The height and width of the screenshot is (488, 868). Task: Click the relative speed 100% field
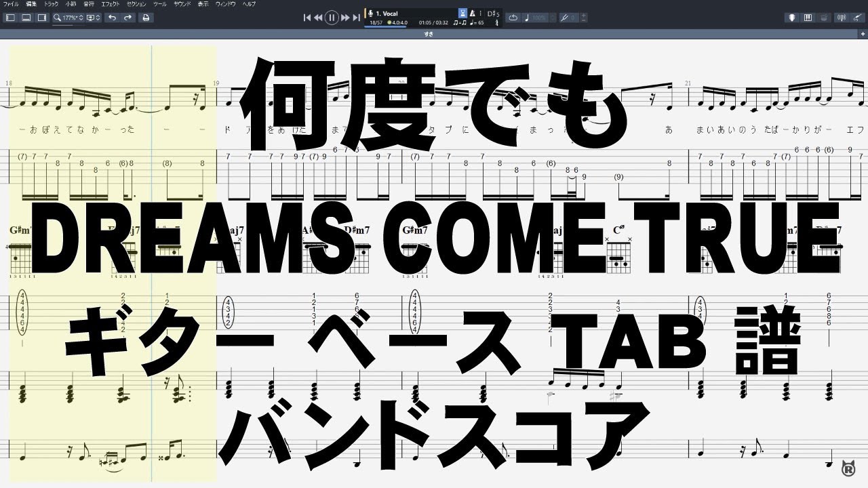tap(534, 18)
